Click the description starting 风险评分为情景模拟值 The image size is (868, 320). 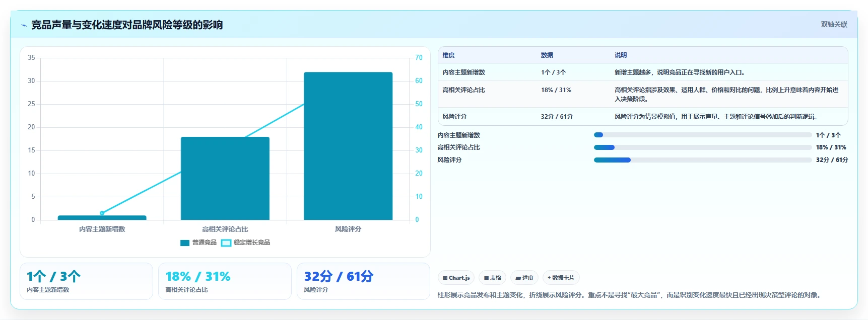click(x=716, y=117)
